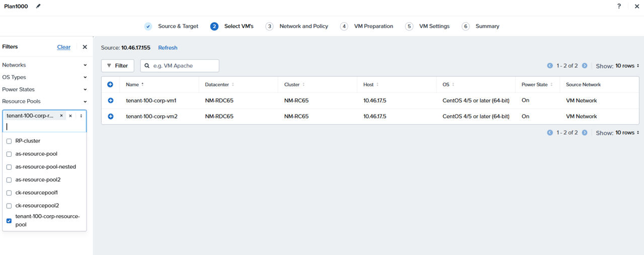
Task: Check the as-resource-pool2 option
Action: tap(9, 180)
